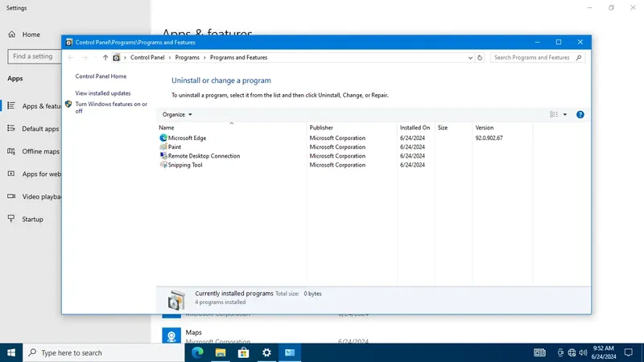Click the change view icon
The image size is (644, 362).
pos(554,114)
